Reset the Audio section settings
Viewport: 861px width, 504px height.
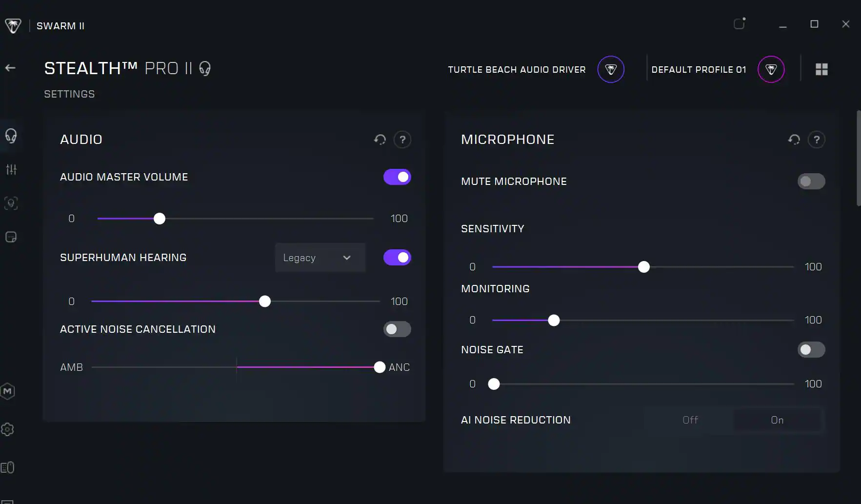[380, 140]
